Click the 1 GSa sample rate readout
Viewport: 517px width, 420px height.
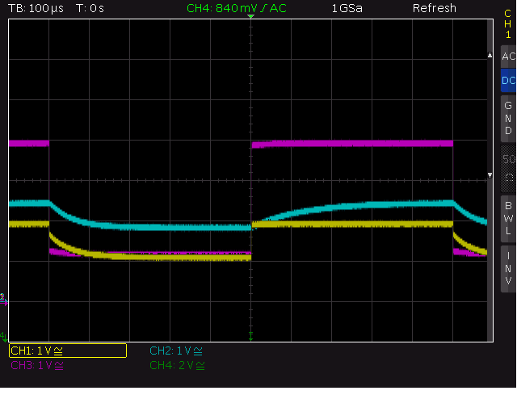pyautogui.click(x=347, y=8)
